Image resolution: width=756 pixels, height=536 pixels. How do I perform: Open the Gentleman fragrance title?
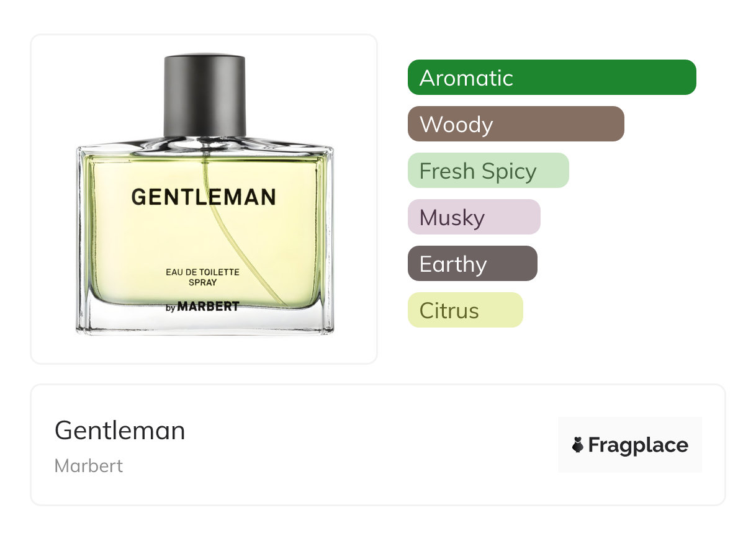click(120, 430)
